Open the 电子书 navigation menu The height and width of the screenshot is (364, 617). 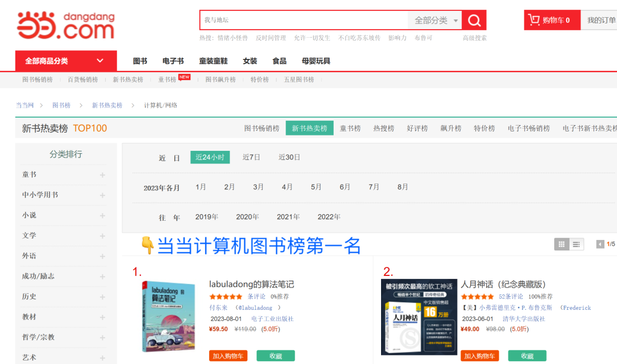point(174,61)
